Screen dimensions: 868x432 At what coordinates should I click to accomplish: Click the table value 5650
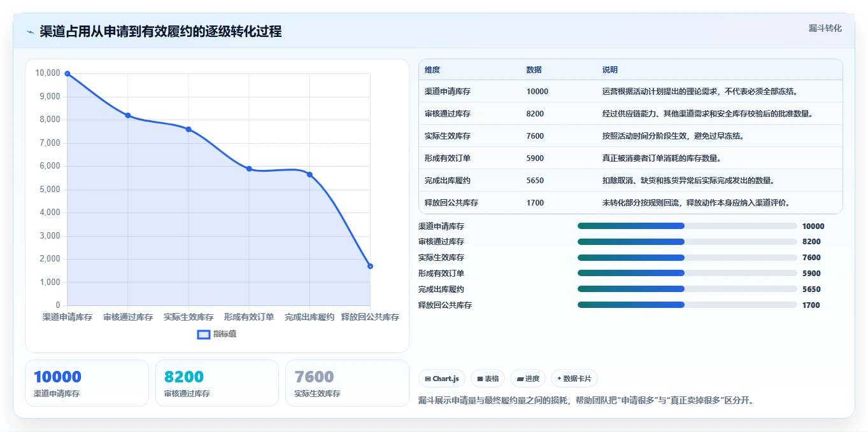(x=535, y=181)
